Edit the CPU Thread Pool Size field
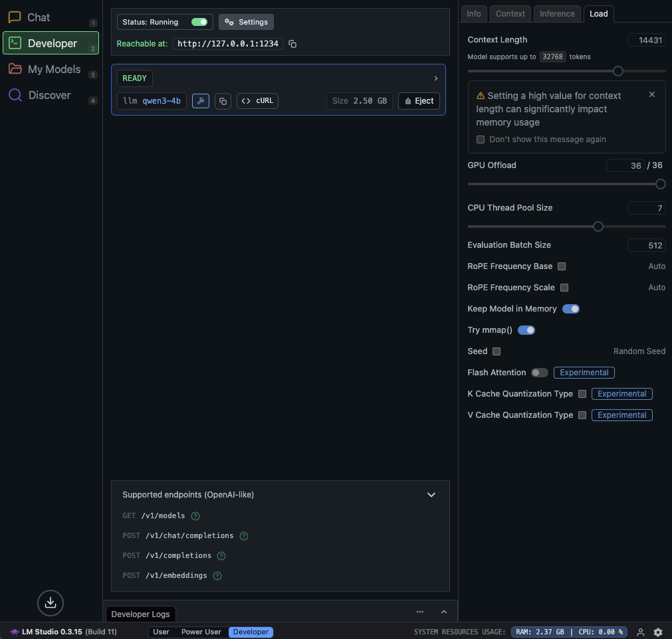Viewport: 672px width, 639px height. coord(646,208)
